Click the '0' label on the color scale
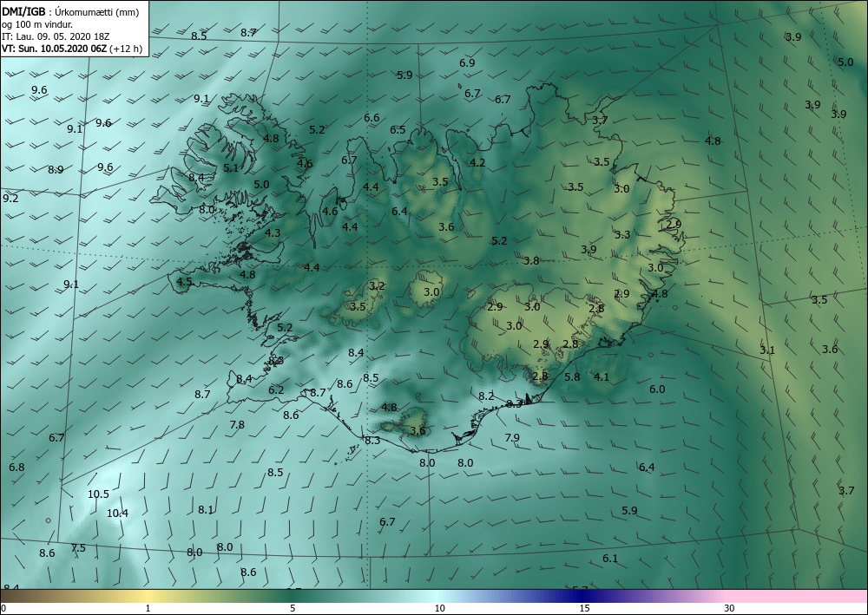Viewport: 868px width, 615px height. point(3,608)
